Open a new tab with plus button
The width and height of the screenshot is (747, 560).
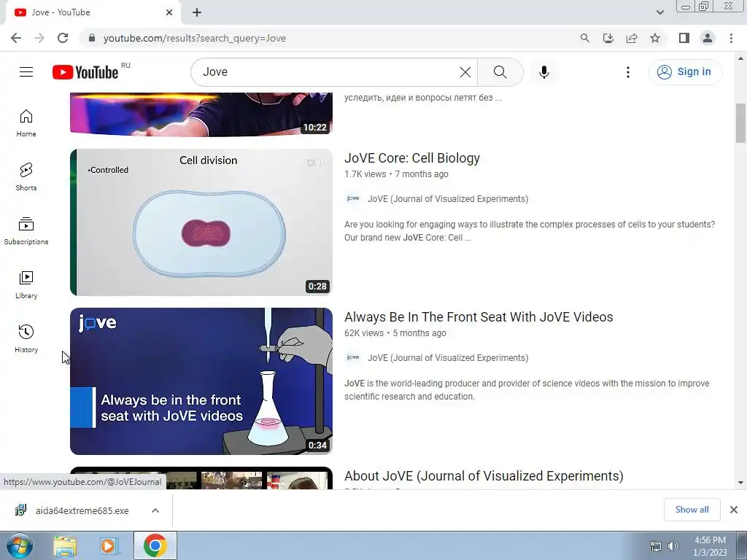point(197,12)
